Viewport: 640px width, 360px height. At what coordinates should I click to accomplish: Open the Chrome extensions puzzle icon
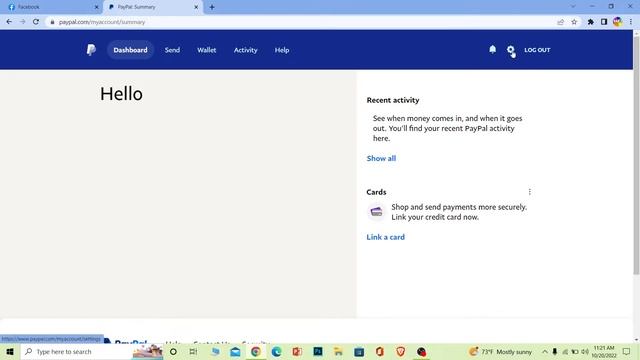point(590,22)
